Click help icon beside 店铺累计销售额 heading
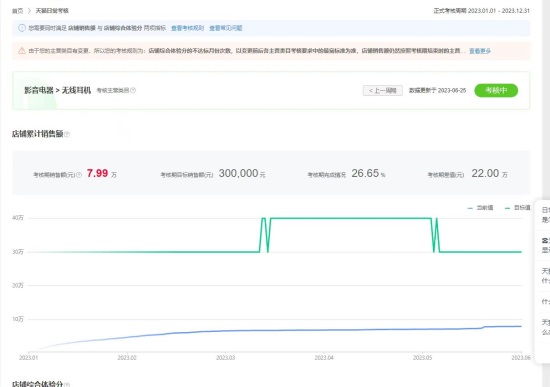The width and height of the screenshot is (550, 387). point(67,134)
